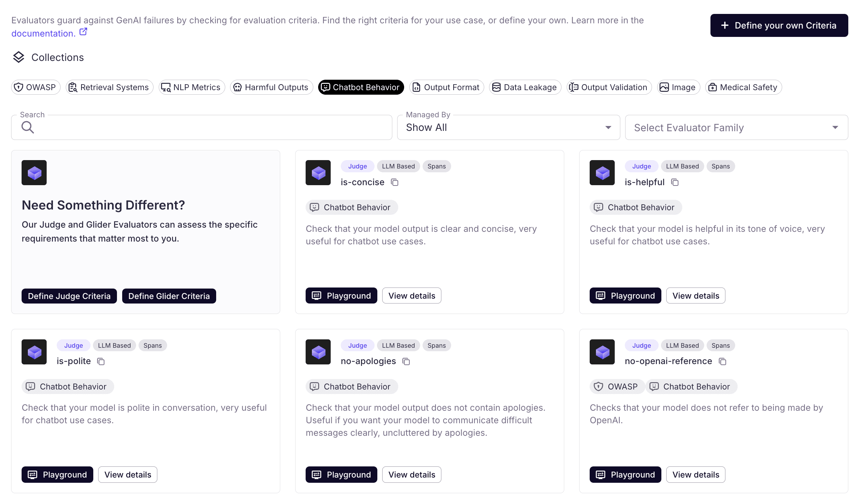
Task: Click inside the Search input field
Action: pos(174,127)
